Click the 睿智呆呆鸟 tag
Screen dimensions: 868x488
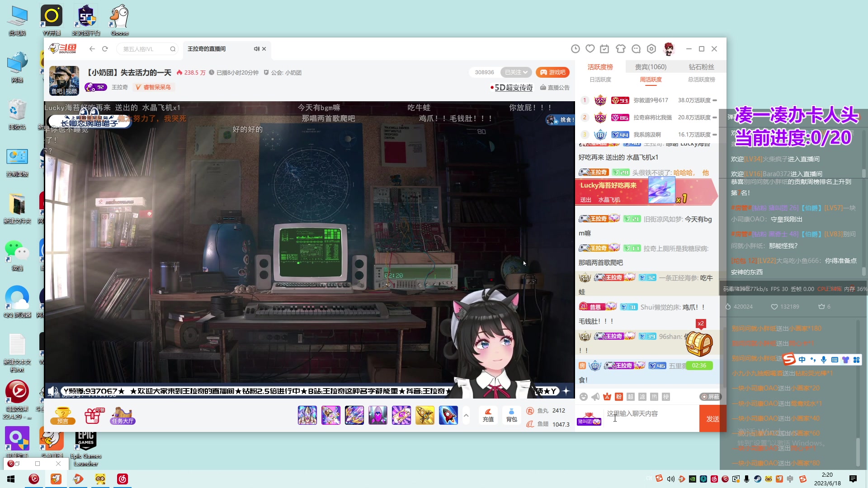[153, 87]
